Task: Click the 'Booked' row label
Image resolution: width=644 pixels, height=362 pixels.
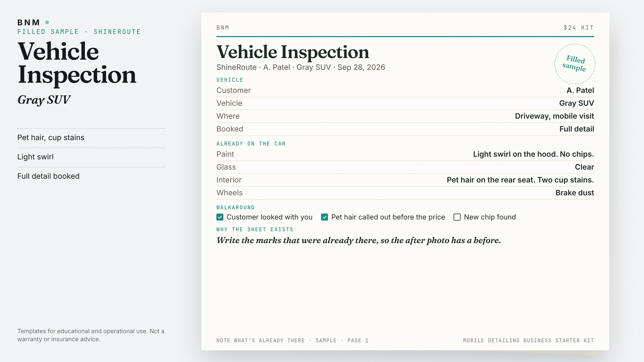Action: point(230,129)
